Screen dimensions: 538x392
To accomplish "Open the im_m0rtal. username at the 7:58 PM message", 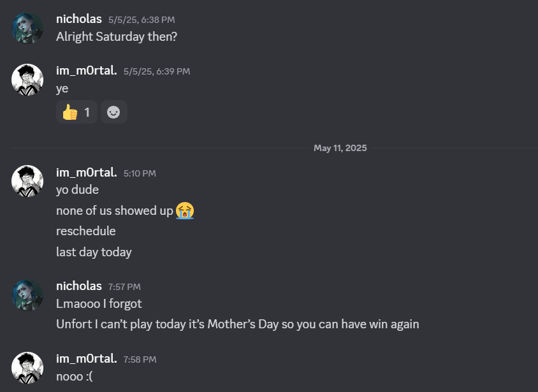I will [x=86, y=359].
